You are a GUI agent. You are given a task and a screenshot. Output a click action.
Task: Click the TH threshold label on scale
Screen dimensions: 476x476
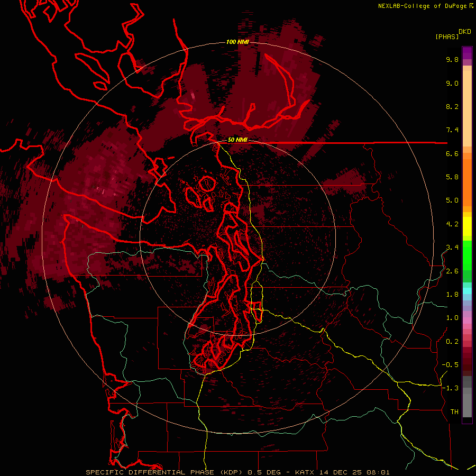pos(454,412)
